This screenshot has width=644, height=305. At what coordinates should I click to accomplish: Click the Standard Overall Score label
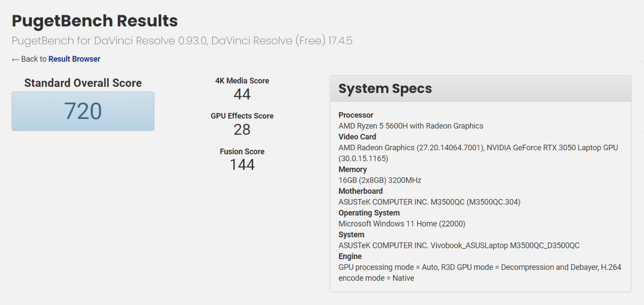point(83,83)
